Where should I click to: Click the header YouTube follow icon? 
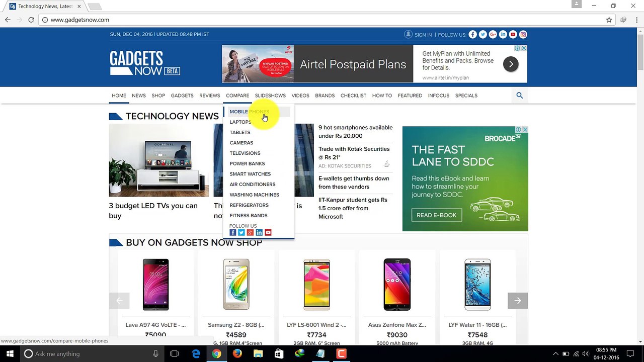pos(513,35)
